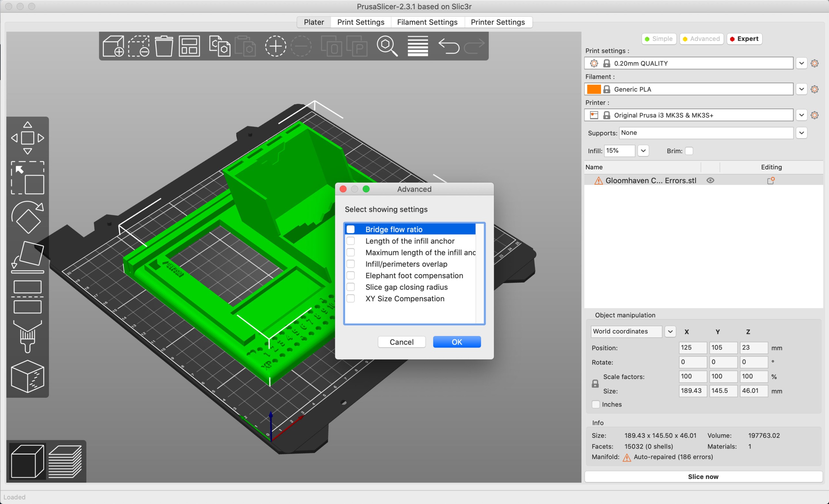Switch to Printer Settings tab
The image size is (829, 504).
click(497, 22)
